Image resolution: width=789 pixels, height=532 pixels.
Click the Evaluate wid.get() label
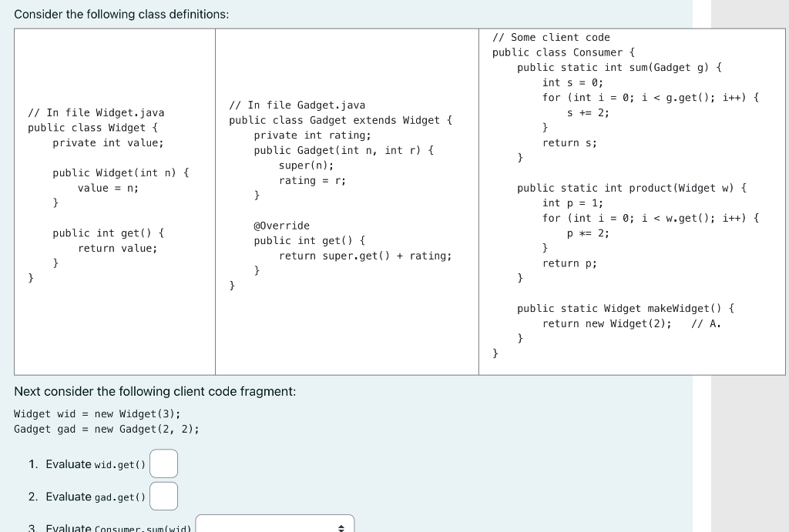[x=94, y=463]
